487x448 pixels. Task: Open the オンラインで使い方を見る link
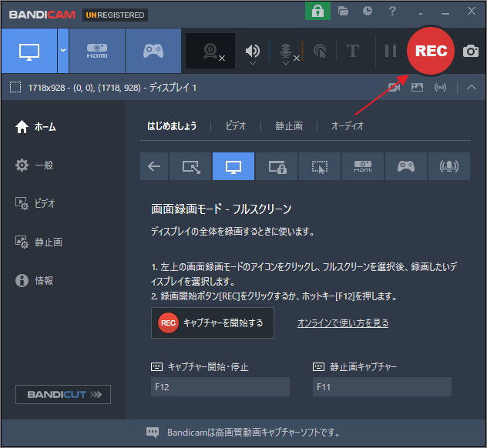point(343,323)
